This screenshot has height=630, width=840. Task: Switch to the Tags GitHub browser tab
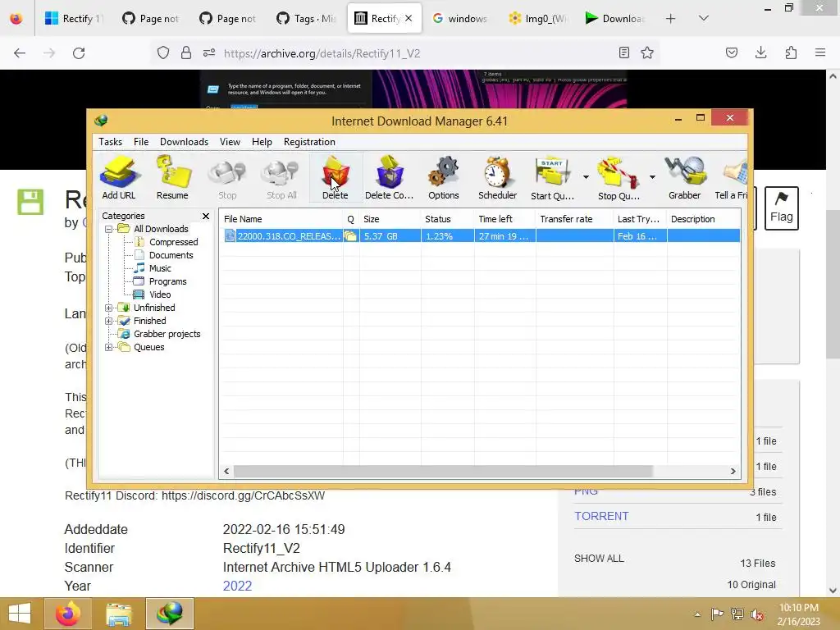[x=306, y=19]
